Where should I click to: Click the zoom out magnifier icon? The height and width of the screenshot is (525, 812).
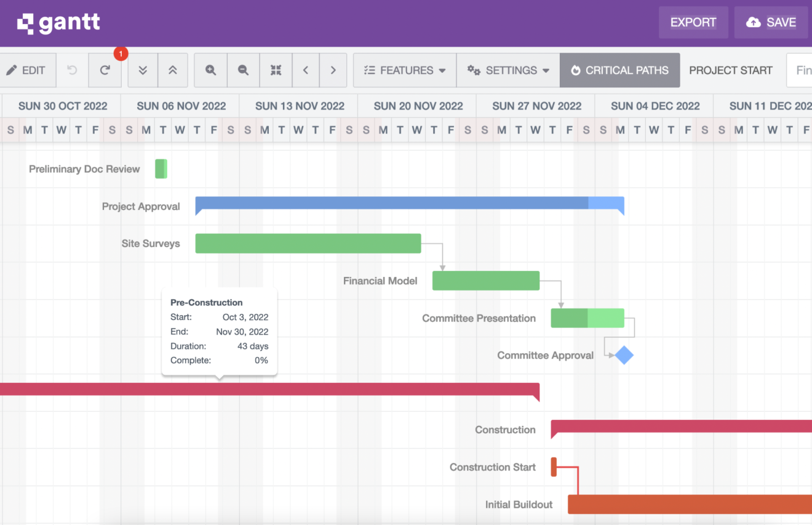tap(242, 70)
